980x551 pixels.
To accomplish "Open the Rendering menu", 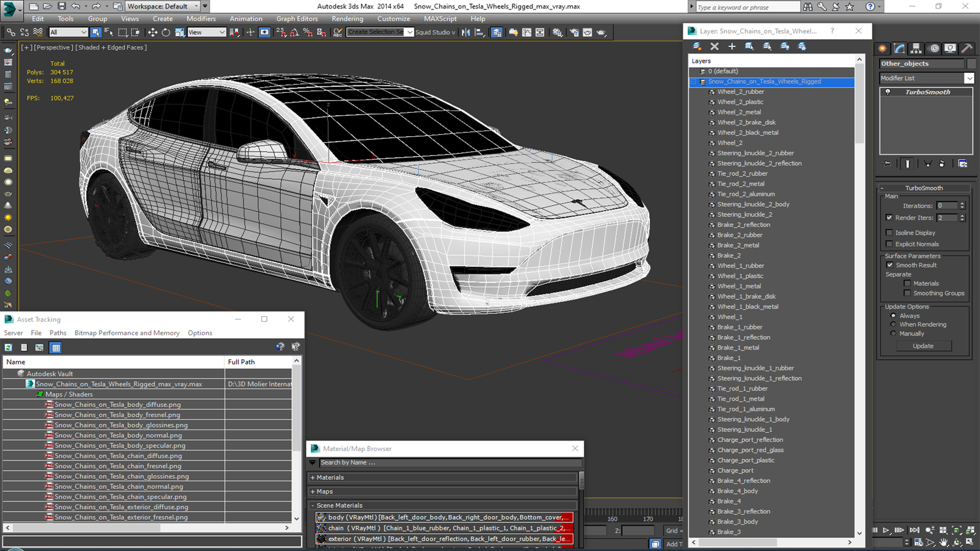I will coord(347,19).
